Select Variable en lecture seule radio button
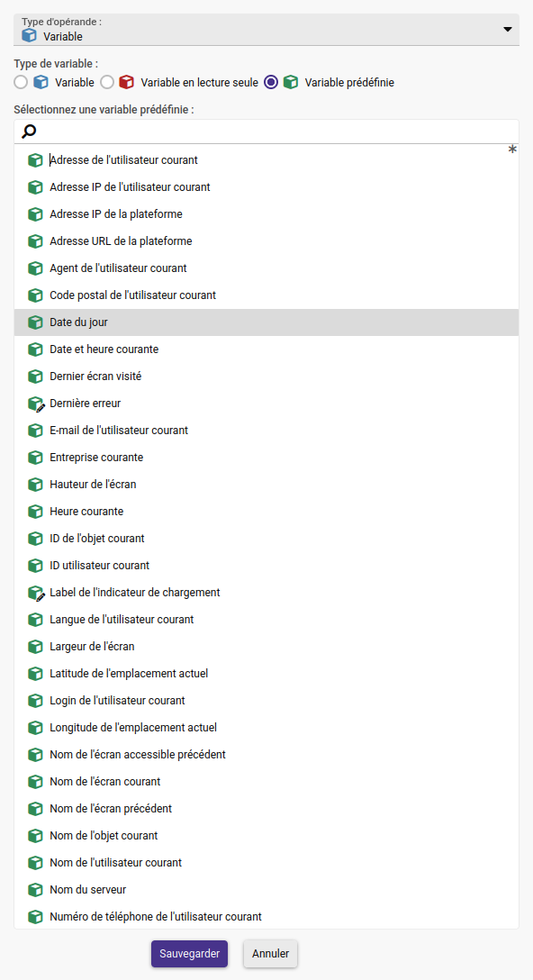The height and width of the screenshot is (980, 533). (107, 83)
